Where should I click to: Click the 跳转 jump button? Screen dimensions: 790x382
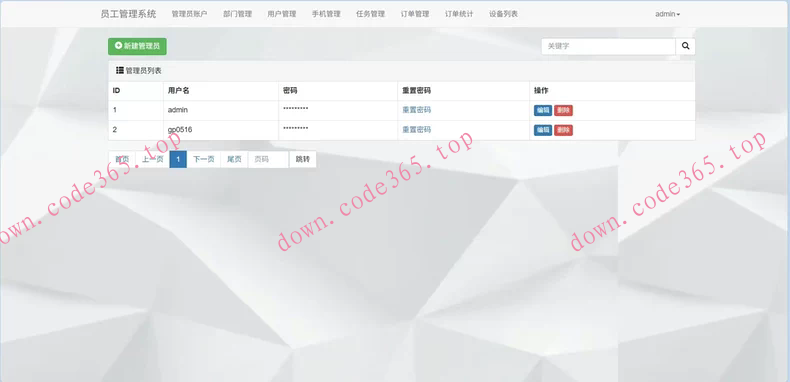[303, 159]
